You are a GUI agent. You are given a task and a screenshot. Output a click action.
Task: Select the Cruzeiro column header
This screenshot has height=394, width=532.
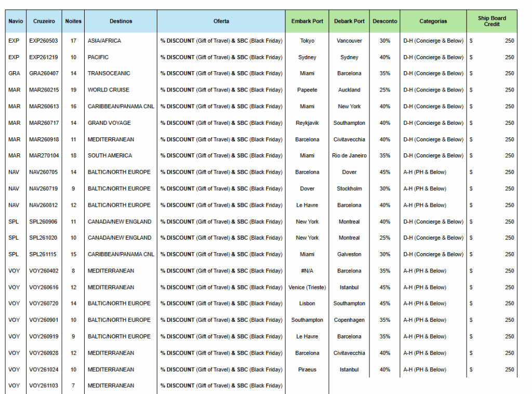44,21
